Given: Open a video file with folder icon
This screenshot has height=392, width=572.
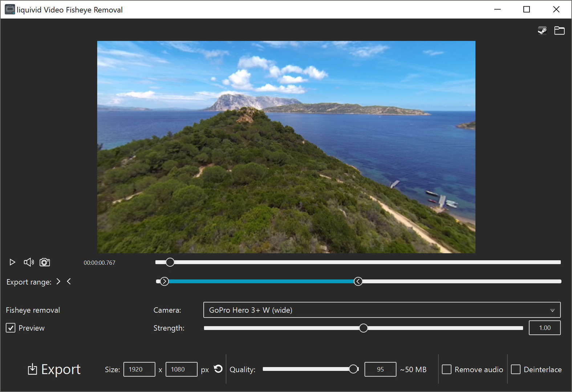Looking at the screenshot, I should click(559, 30).
